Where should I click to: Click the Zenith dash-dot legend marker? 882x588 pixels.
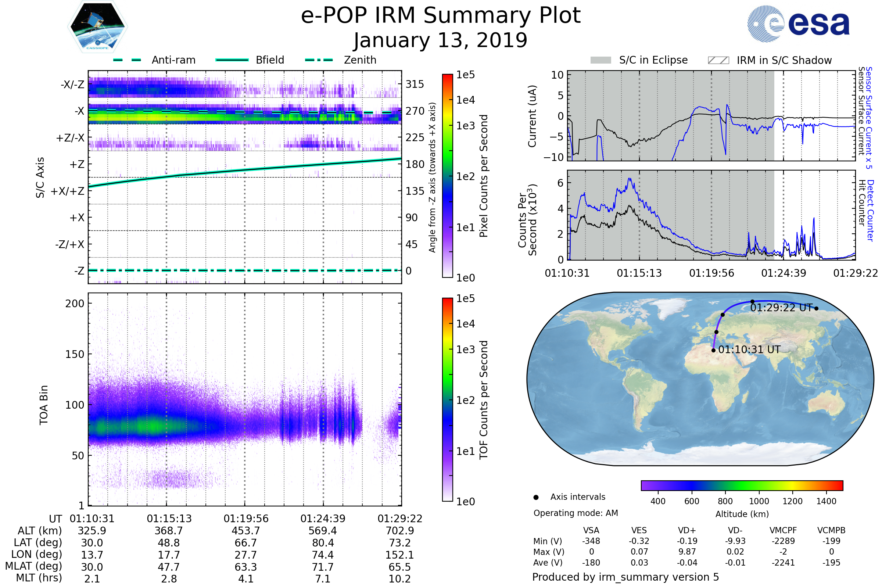point(319,60)
